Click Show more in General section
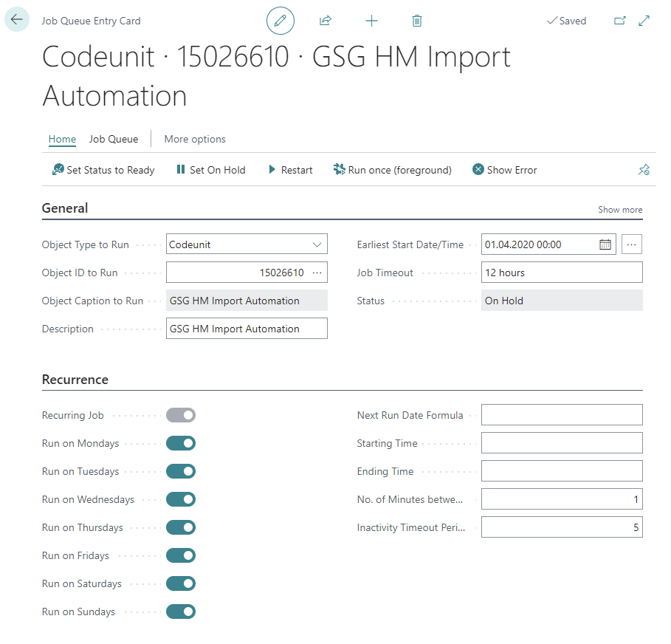The image size is (671, 644). point(620,210)
